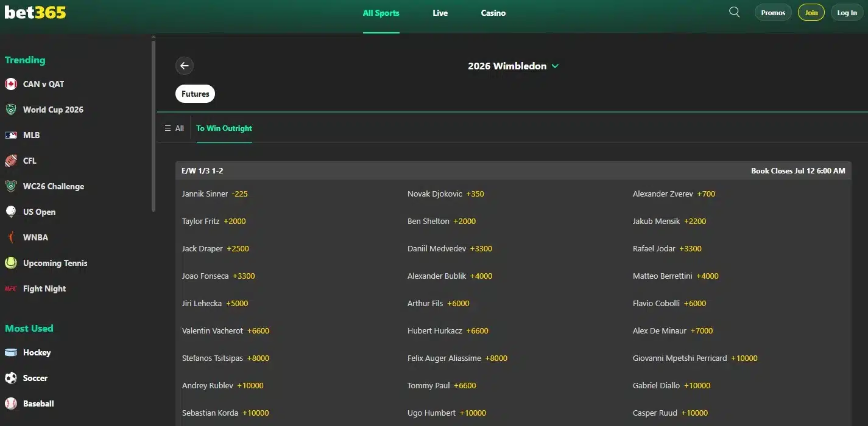Select Jannik Sinner -225 odds
Image resolution: width=868 pixels, height=426 pixels.
(215, 194)
